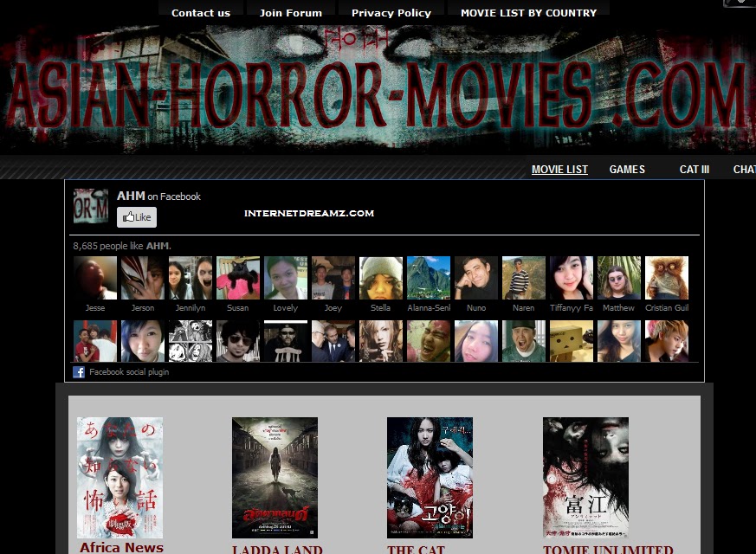The width and height of the screenshot is (756, 554).
Task: Open MOVIE LIST BY COUNTRY
Action: pos(528,13)
